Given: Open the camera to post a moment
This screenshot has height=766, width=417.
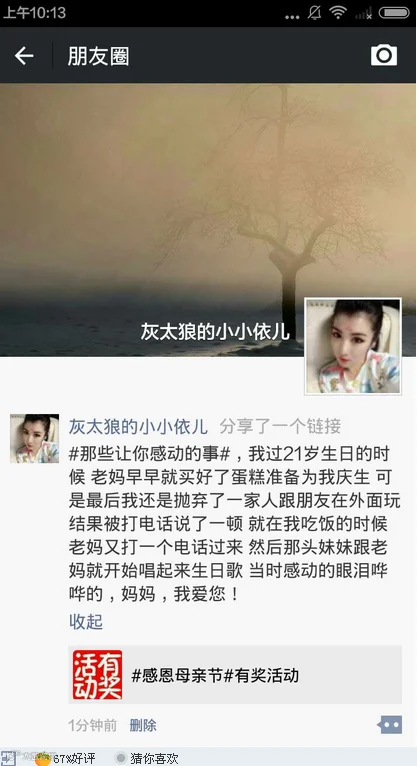Looking at the screenshot, I should click(x=384, y=55).
